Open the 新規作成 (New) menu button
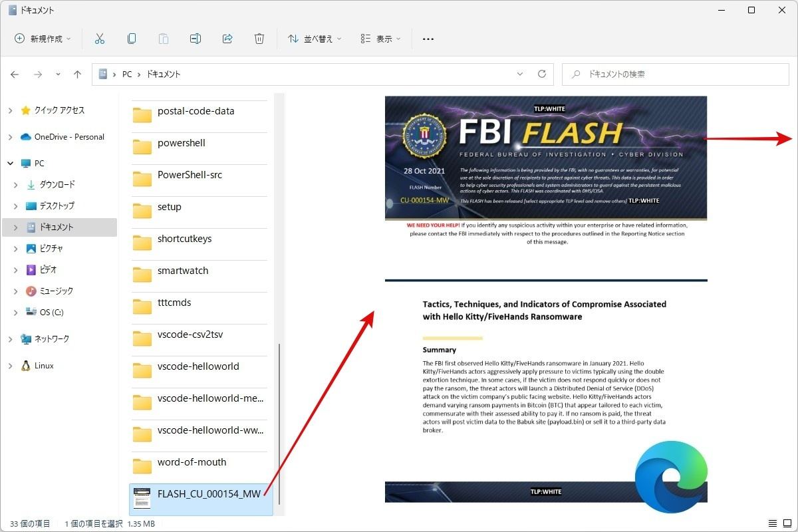Viewport: 798px width, 532px height. click(43, 39)
